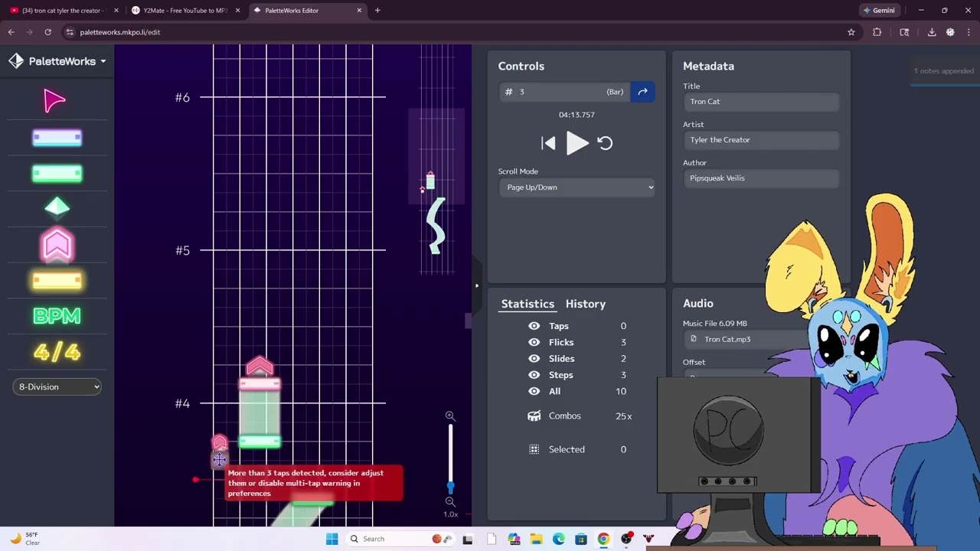Adjust the vertical zoom slider handle
Viewport: 980px width, 551px height.
450,487
